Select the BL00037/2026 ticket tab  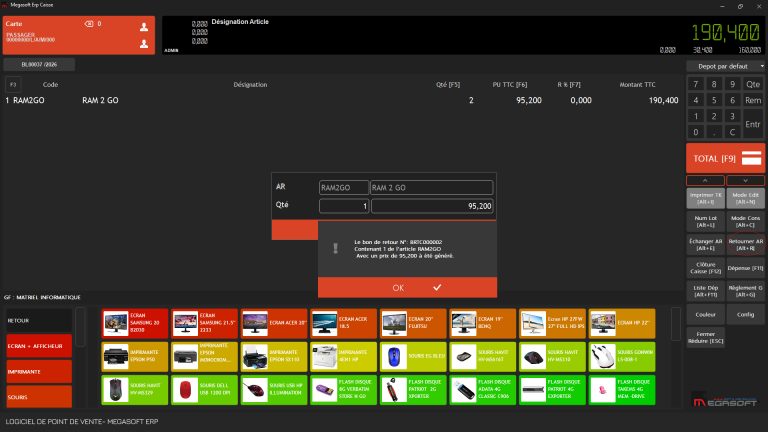point(39,64)
